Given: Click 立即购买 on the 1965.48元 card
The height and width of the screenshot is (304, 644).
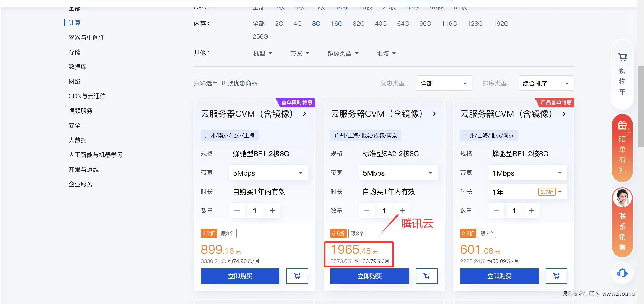Looking at the screenshot, I should click(x=370, y=276).
